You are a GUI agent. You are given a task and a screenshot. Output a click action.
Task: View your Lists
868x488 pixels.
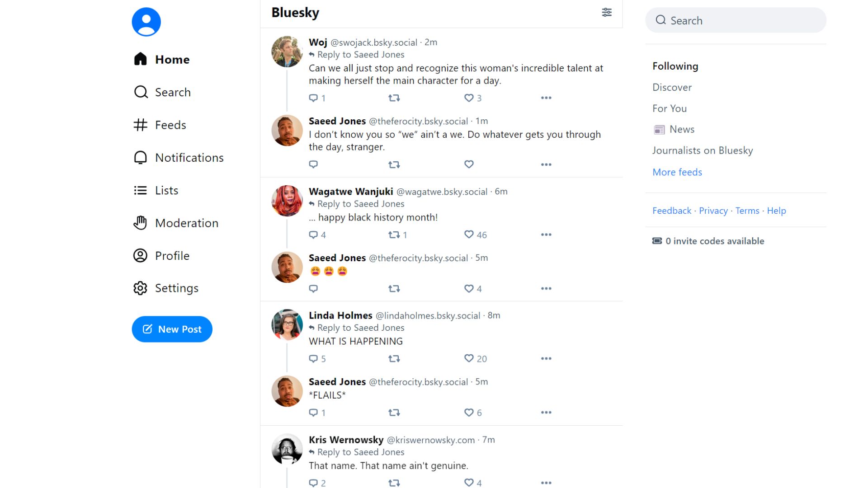click(166, 190)
